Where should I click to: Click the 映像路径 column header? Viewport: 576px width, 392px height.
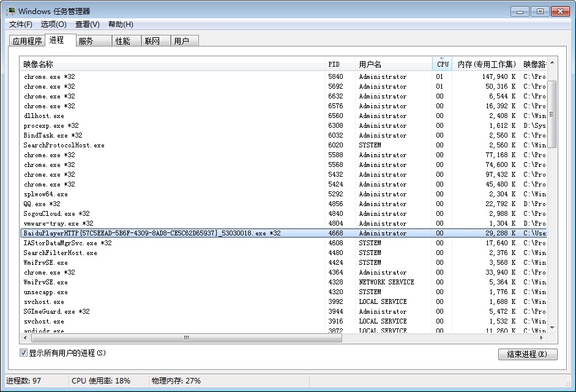533,64
